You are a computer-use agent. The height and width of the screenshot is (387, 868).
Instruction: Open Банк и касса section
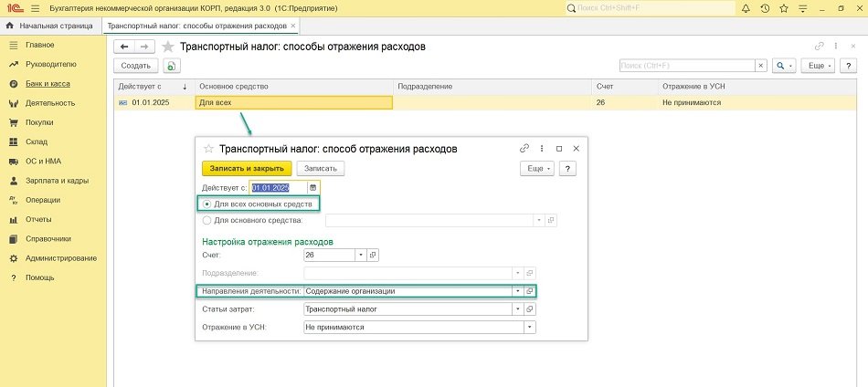click(x=48, y=84)
